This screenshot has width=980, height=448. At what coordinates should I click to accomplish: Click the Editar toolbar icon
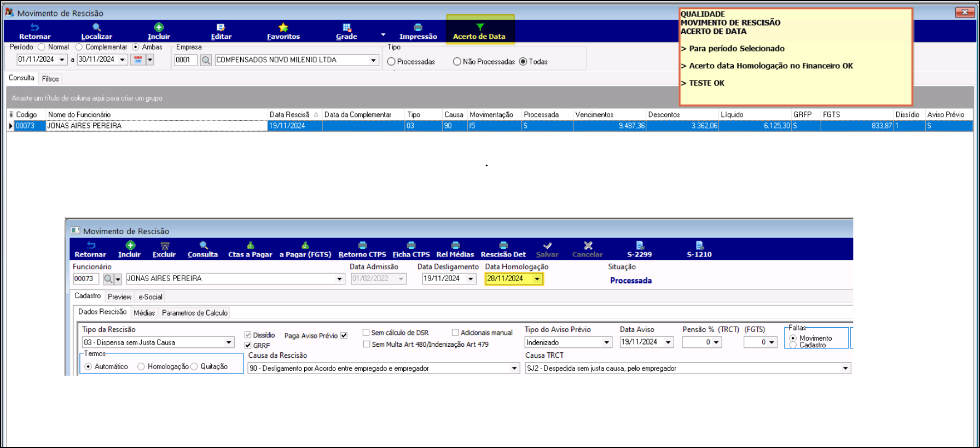(221, 32)
